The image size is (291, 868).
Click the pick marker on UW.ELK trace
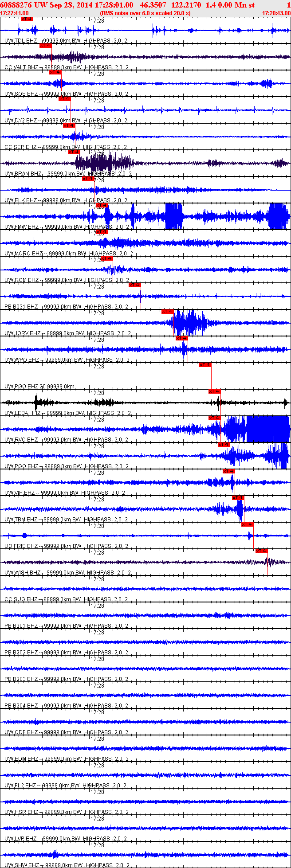(x=88, y=179)
